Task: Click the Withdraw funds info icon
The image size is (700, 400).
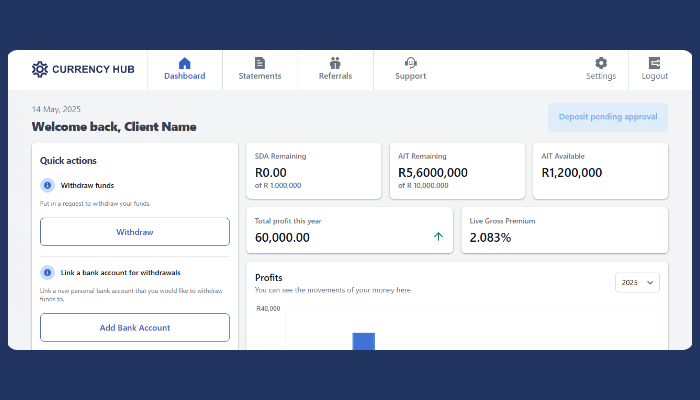Action: pos(47,186)
